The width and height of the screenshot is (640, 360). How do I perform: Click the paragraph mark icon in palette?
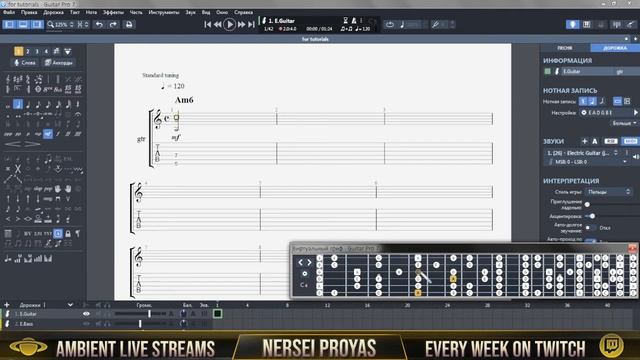point(78,233)
